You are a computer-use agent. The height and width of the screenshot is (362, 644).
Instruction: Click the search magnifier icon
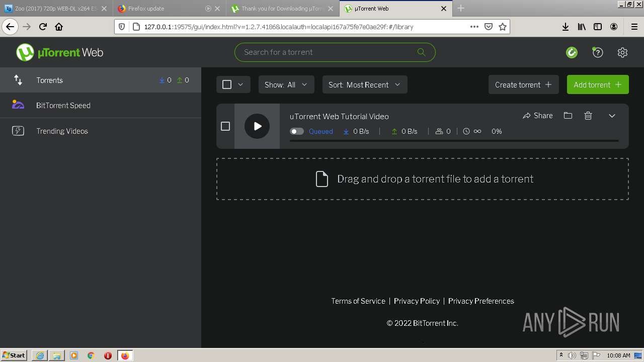pos(421,52)
